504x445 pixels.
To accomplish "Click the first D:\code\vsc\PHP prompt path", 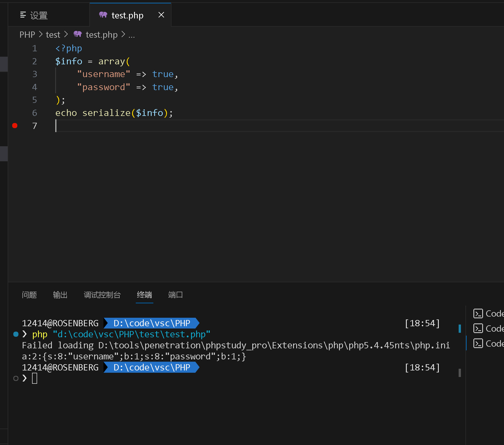I will coord(152,323).
